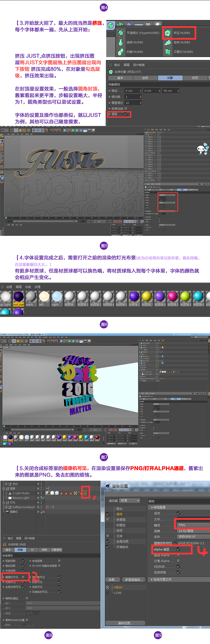Select the 挤压 NURBS icon
Image resolution: width=210 pixels, height=644 pixels.
[x=167, y=33]
